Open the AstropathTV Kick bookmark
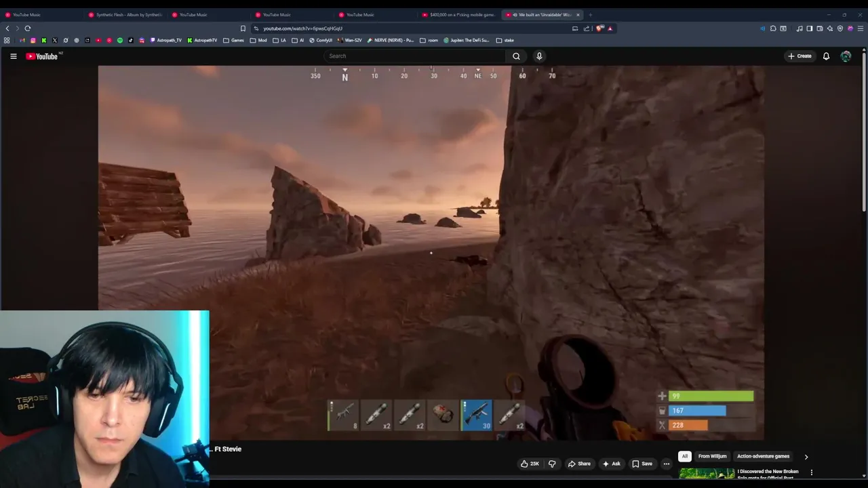Screen dimensions: 868x488 pos(202,41)
